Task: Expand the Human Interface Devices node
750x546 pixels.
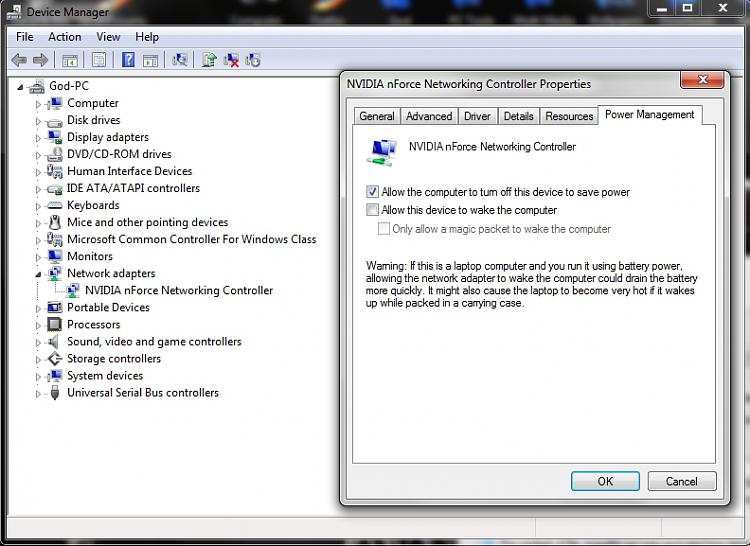Action: click(x=38, y=172)
